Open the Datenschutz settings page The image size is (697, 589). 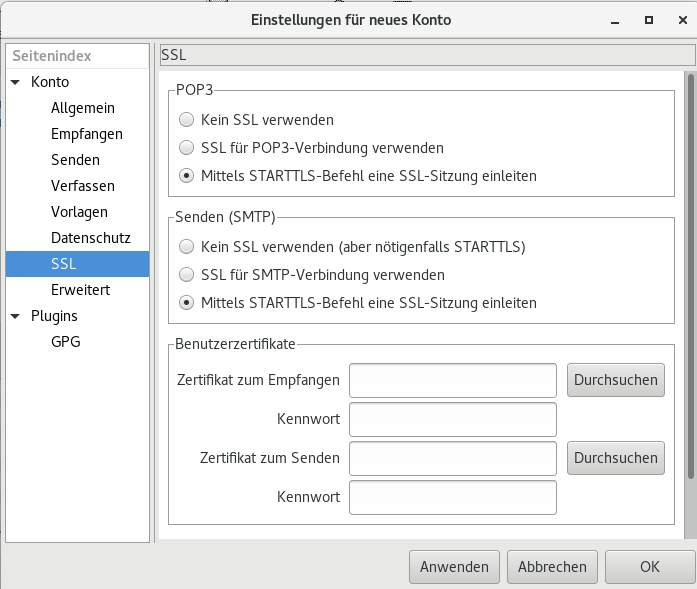[91, 238]
